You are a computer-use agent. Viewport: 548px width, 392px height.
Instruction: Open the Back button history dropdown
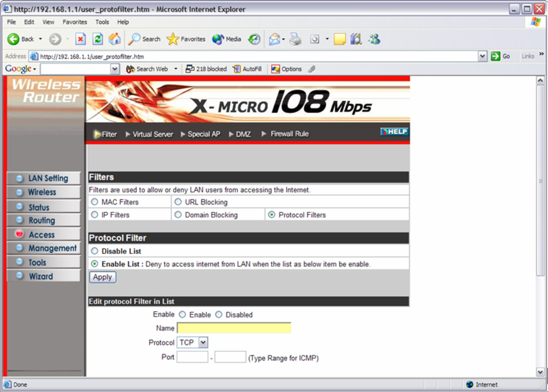(41, 39)
